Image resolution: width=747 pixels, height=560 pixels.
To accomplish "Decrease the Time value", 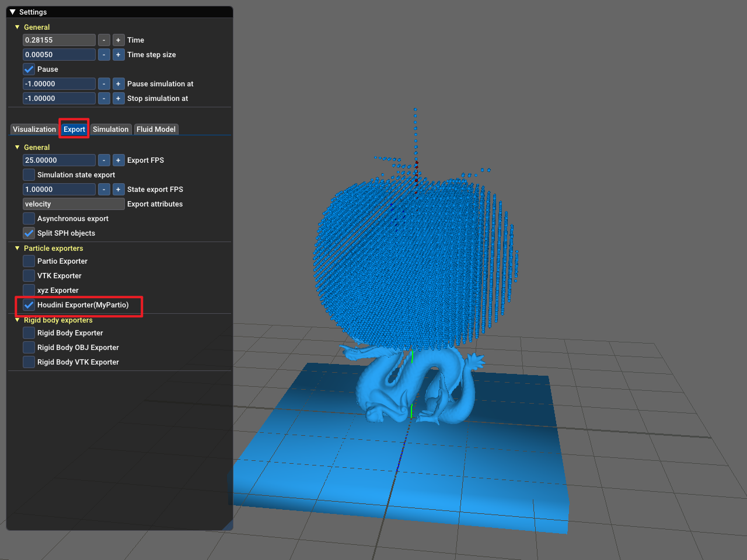I will [x=104, y=40].
